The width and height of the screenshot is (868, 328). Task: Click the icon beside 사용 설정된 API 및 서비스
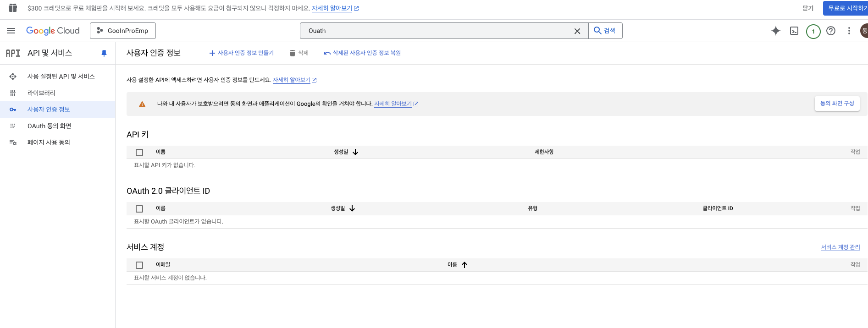point(13,77)
